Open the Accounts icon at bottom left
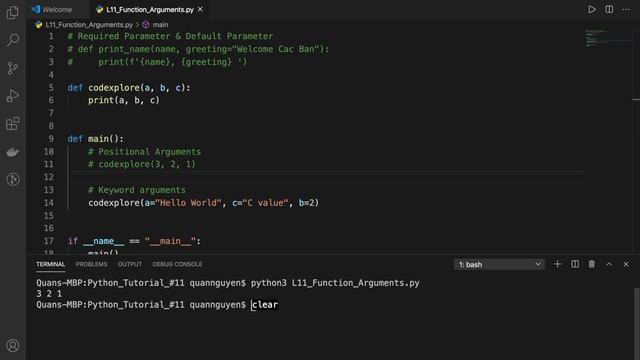The width and height of the screenshot is (640, 360). click(13, 345)
